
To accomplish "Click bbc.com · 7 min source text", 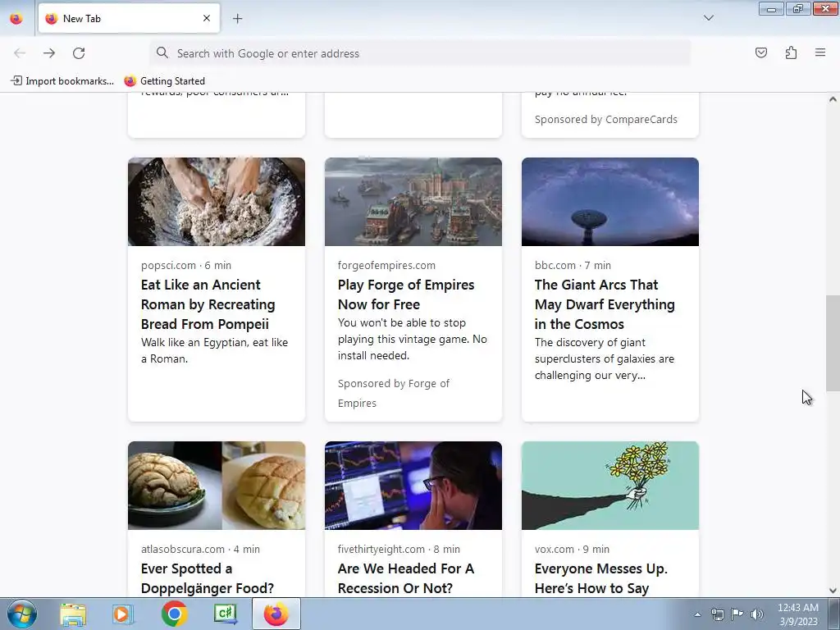I will pos(573,265).
